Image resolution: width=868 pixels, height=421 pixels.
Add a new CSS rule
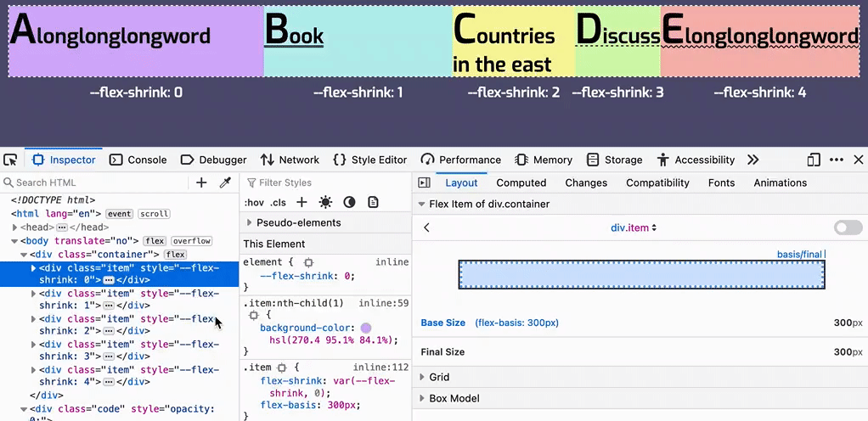[302, 202]
